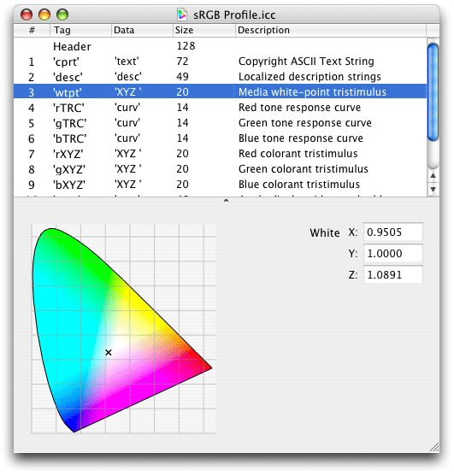
Task: Click the sRGB Profile.icc document icon
Action: point(182,15)
